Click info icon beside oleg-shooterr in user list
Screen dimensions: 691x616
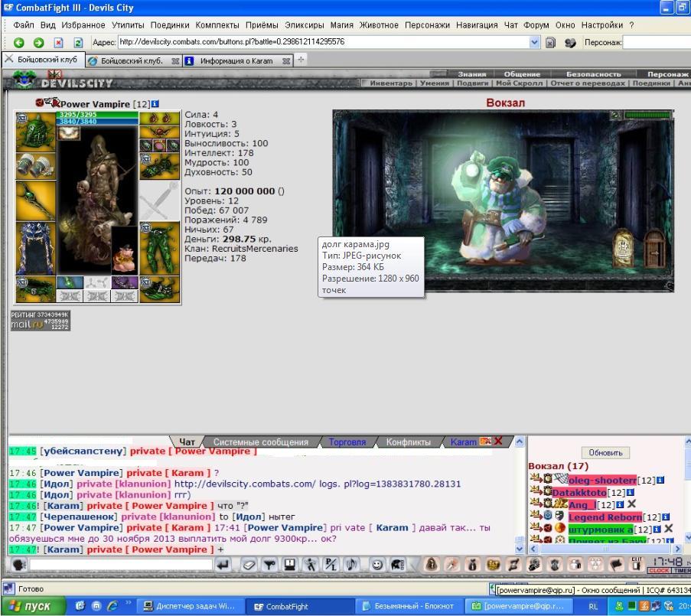point(660,480)
